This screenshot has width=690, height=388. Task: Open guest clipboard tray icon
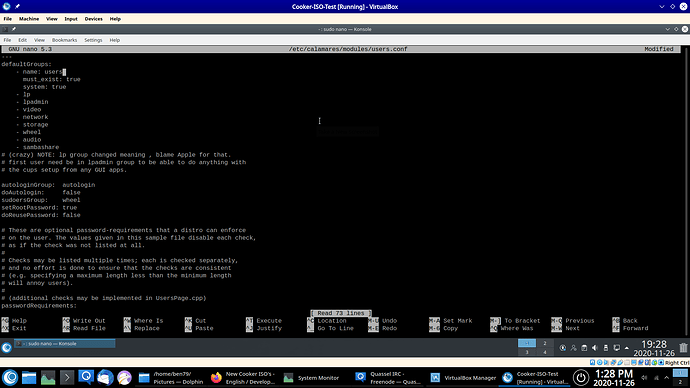tap(584, 348)
